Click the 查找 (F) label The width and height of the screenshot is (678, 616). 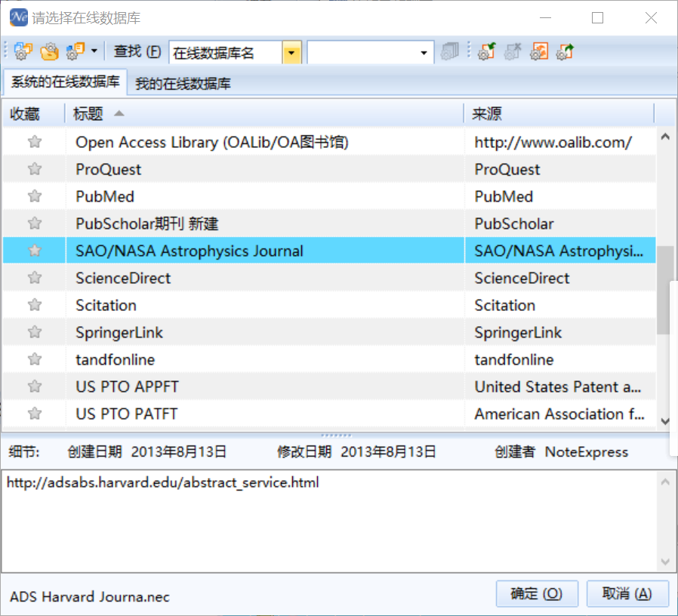pos(137,52)
